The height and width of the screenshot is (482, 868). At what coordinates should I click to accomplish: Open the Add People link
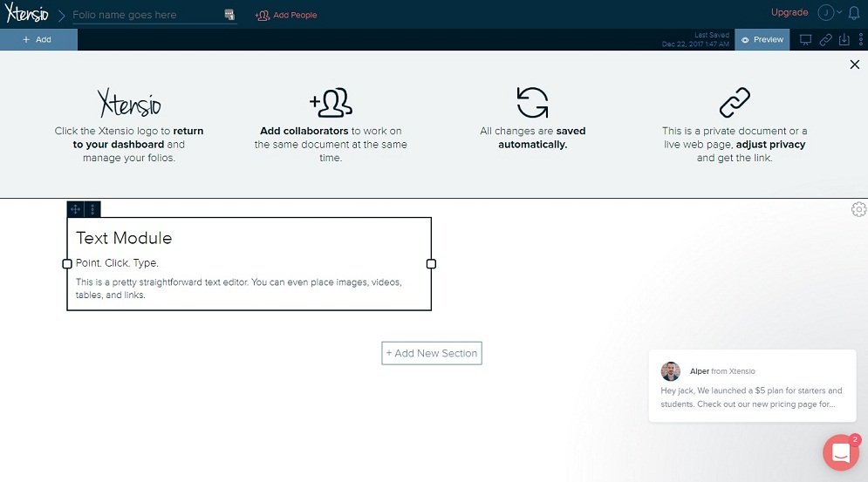[286, 16]
